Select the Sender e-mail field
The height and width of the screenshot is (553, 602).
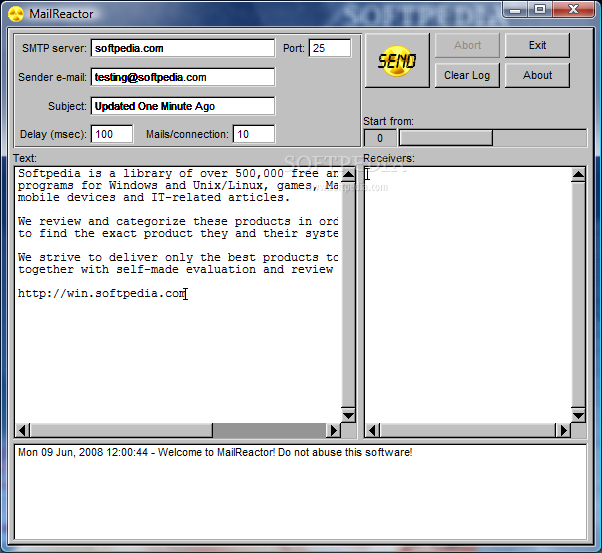(183, 77)
